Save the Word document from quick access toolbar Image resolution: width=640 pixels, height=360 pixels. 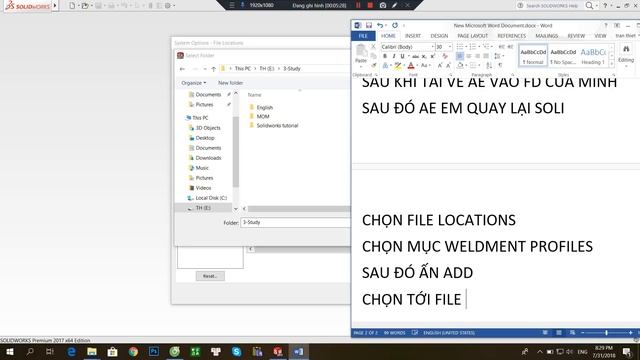(369, 25)
